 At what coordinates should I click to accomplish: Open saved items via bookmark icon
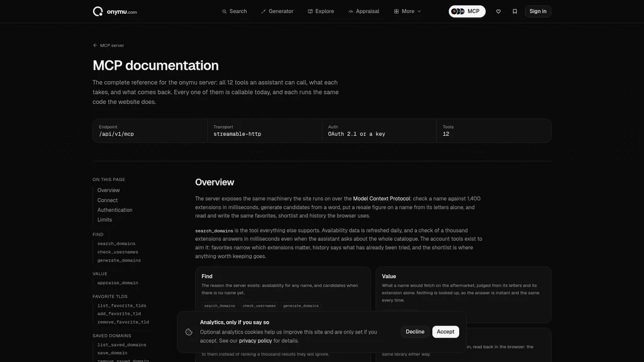[x=514, y=11]
